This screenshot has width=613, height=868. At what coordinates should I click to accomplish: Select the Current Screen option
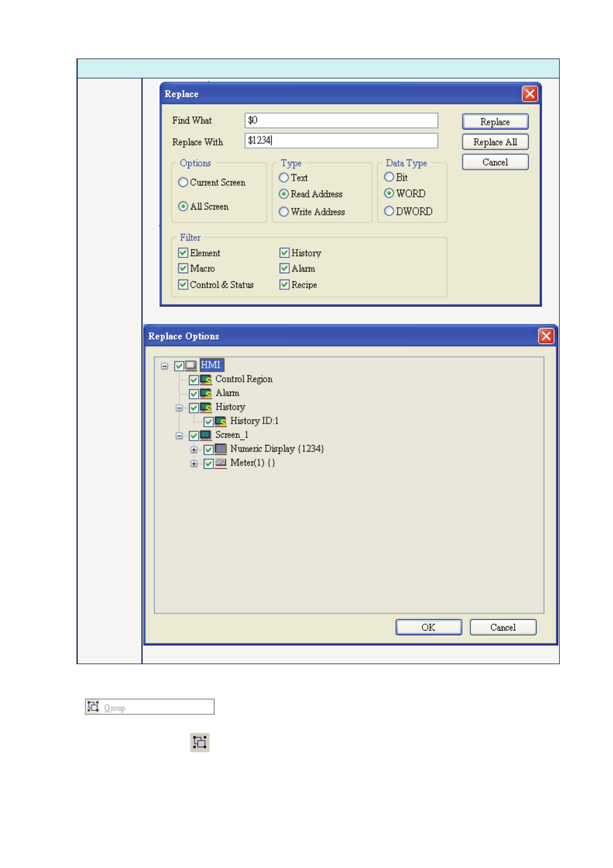tap(183, 183)
